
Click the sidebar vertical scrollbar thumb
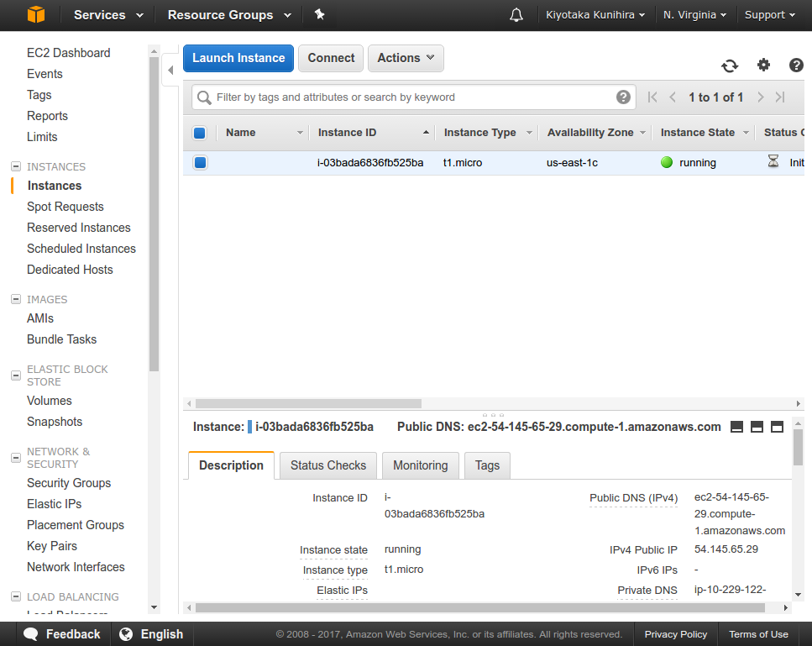point(154,213)
